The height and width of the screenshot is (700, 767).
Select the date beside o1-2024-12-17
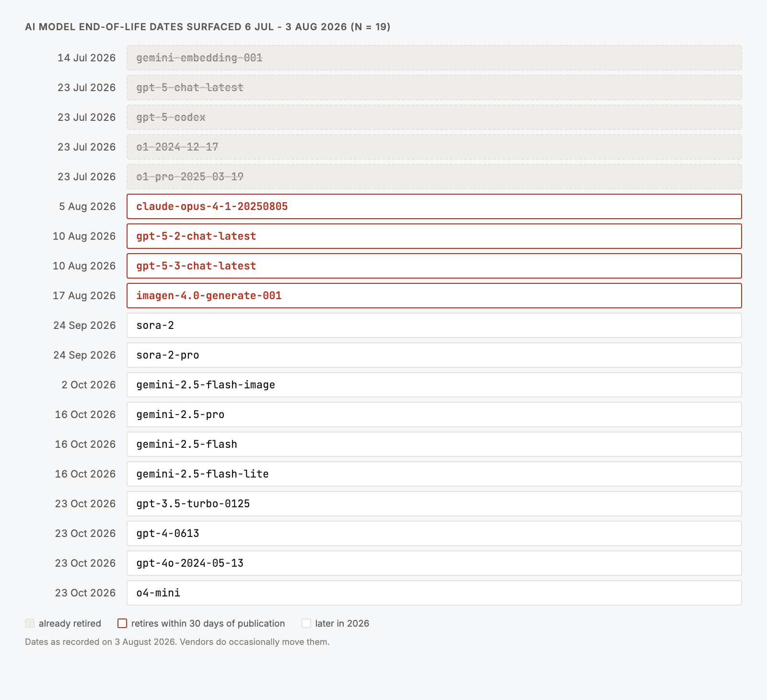click(x=87, y=147)
